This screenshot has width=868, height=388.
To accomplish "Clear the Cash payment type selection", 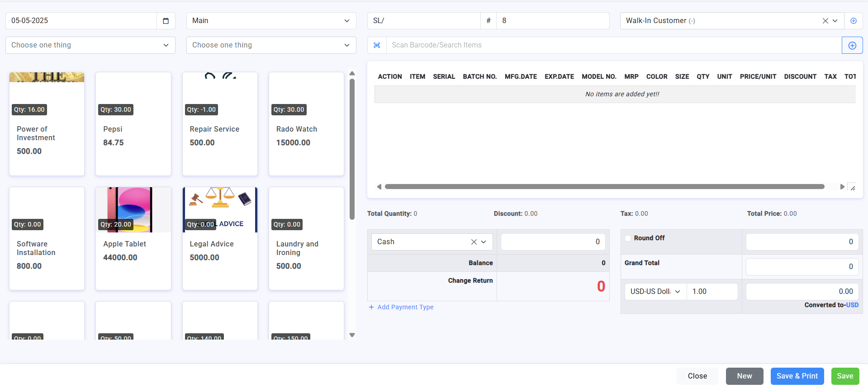I will tap(474, 242).
